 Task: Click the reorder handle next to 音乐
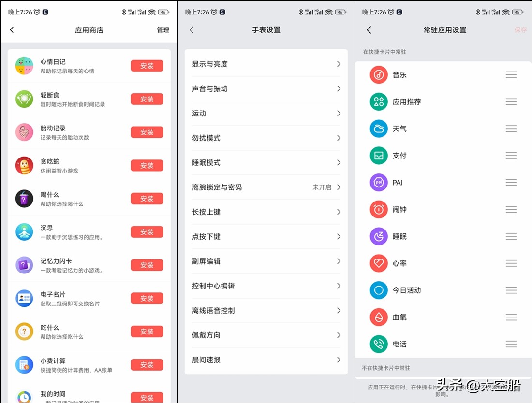511,74
